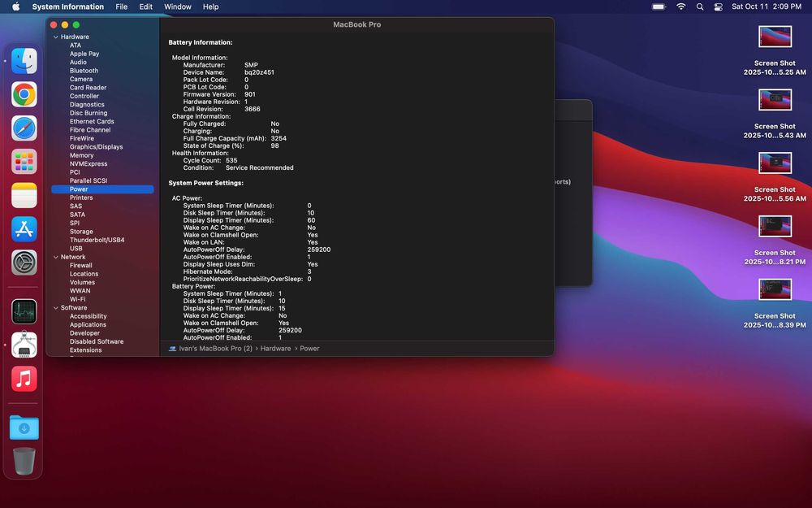Open the App Store dock icon
This screenshot has width=812, height=508.
24,228
